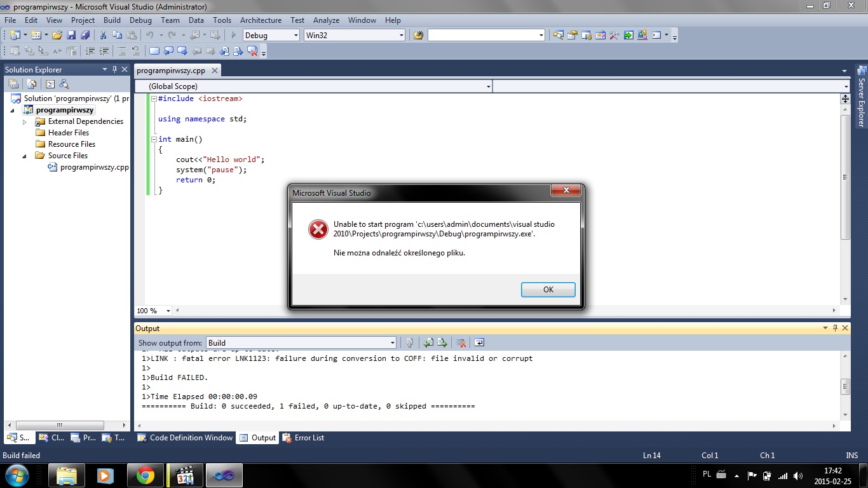Click the Server Explorer side tab

point(862,97)
